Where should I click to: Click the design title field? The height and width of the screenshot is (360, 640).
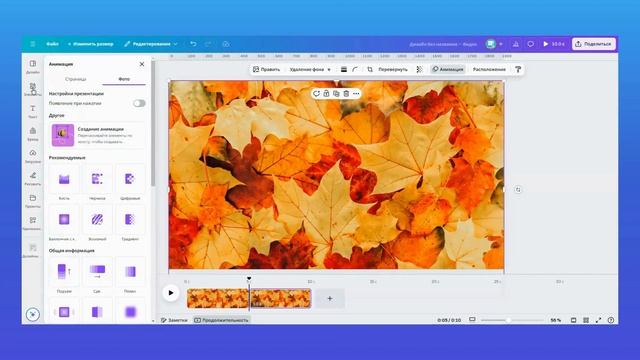click(x=443, y=44)
